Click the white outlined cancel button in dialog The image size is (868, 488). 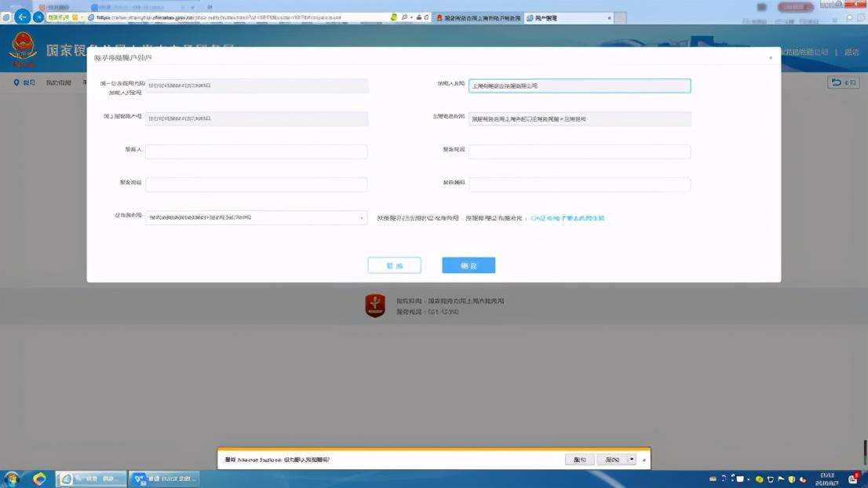[x=394, y=265]
